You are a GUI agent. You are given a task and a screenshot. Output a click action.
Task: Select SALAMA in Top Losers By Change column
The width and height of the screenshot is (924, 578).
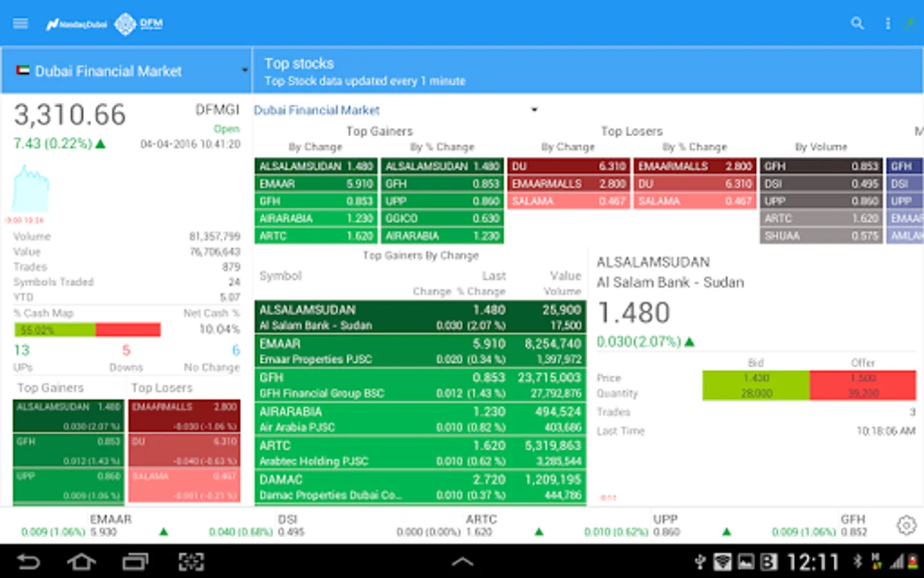[x=569, y=201]
